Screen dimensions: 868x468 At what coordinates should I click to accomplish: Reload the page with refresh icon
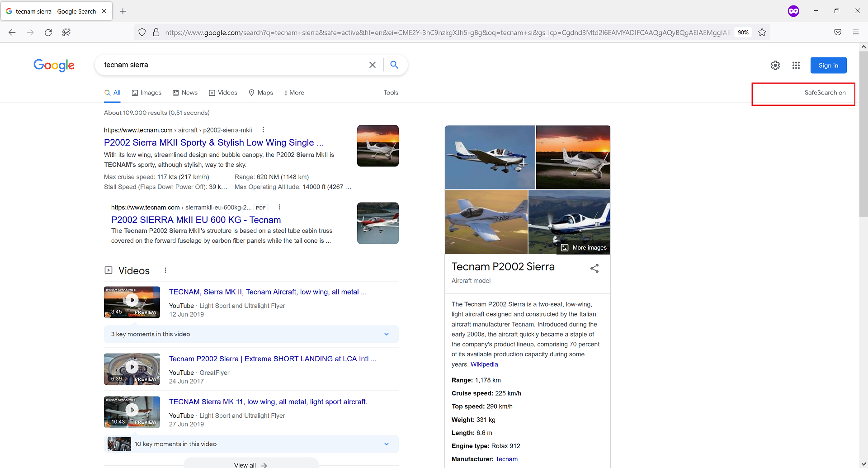48,32
